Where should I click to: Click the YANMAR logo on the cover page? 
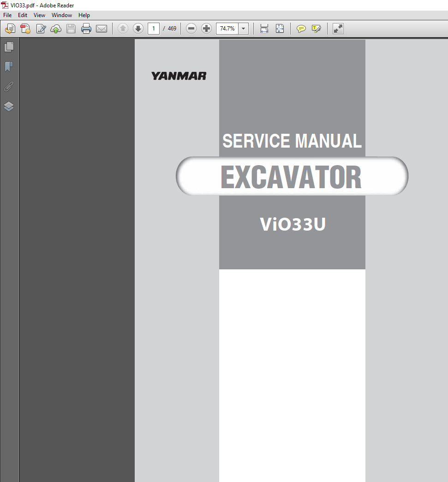[x=179, y=76]
